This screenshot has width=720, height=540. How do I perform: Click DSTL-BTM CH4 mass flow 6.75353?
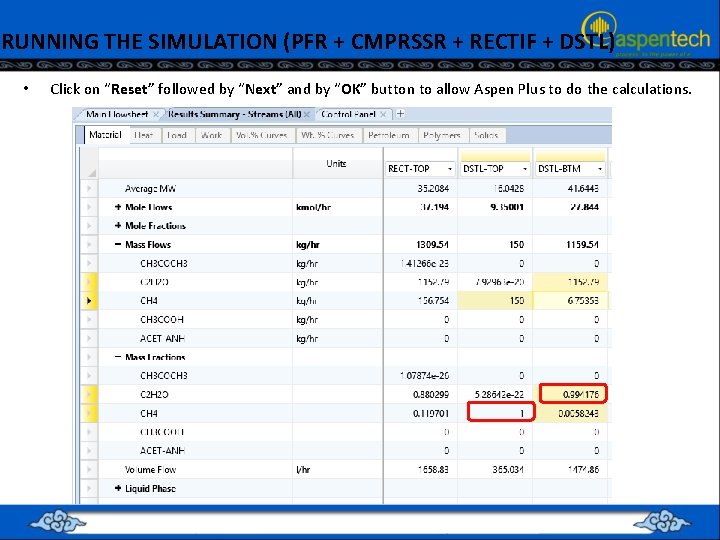583,301
